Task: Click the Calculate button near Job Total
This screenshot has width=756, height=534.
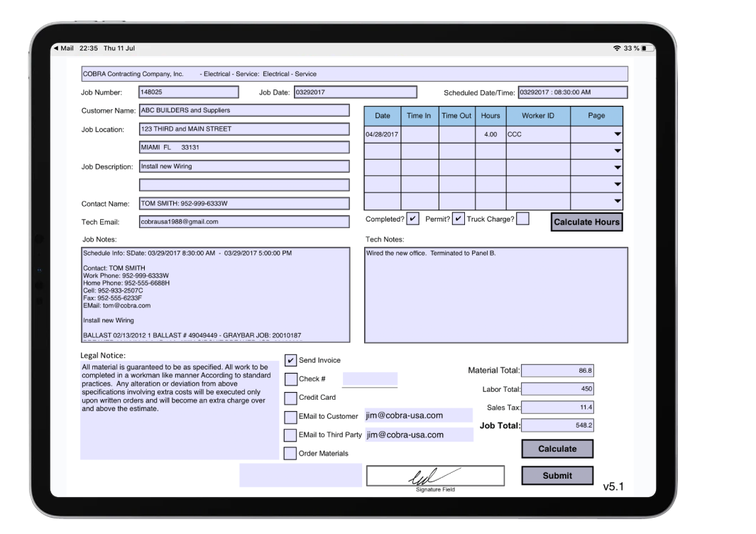Action: pos(557,449)
